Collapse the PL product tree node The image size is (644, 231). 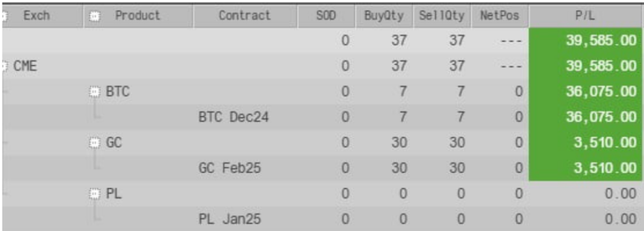(x=94, y=194)
